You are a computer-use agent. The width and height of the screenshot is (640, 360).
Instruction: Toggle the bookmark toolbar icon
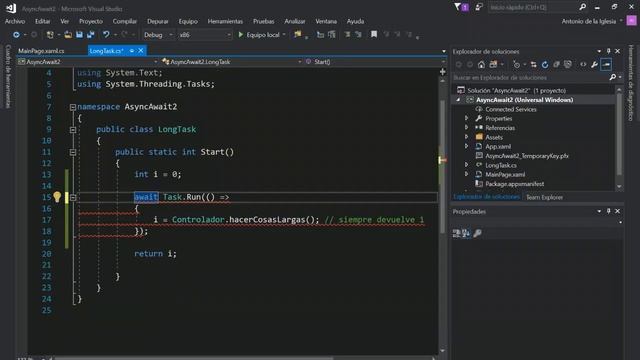pyautogui.click(x=373, y=35)
